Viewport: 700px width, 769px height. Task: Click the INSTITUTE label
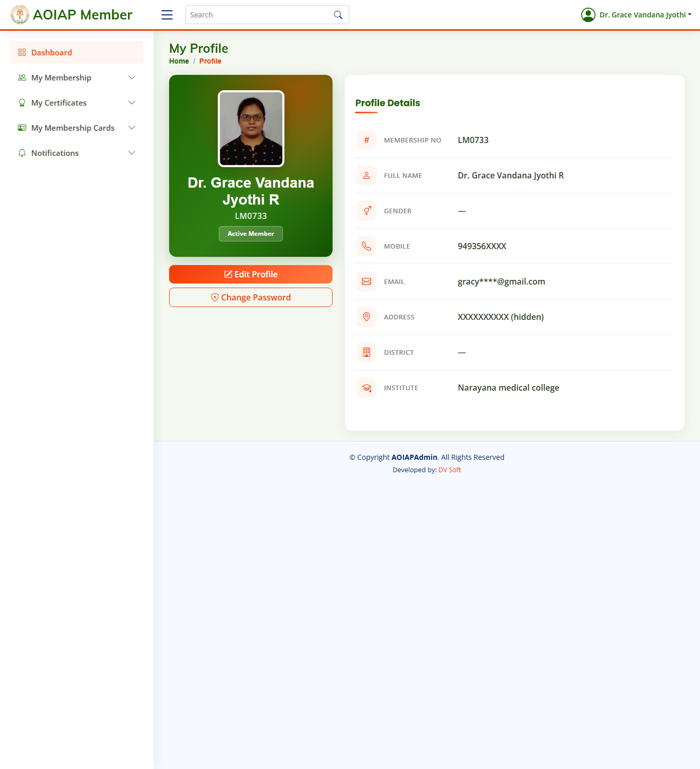401,388
